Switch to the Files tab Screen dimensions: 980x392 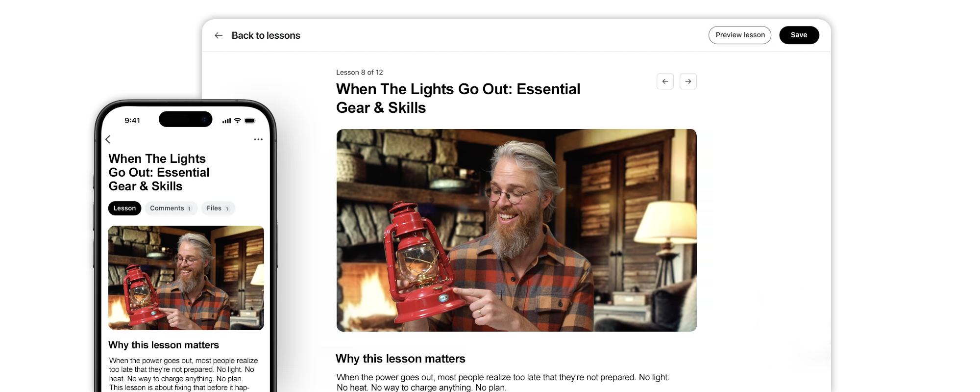click(x=218, y=208)
